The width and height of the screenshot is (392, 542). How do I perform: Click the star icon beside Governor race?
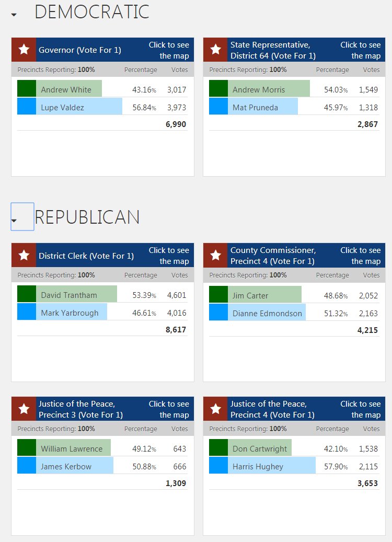click(24, 50)
